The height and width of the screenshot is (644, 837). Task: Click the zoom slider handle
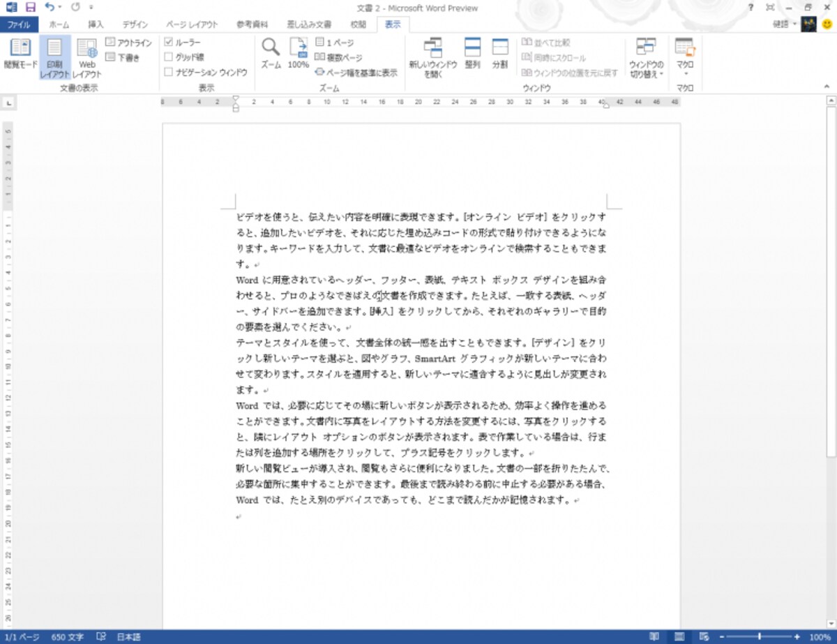[x=760, y=637]
